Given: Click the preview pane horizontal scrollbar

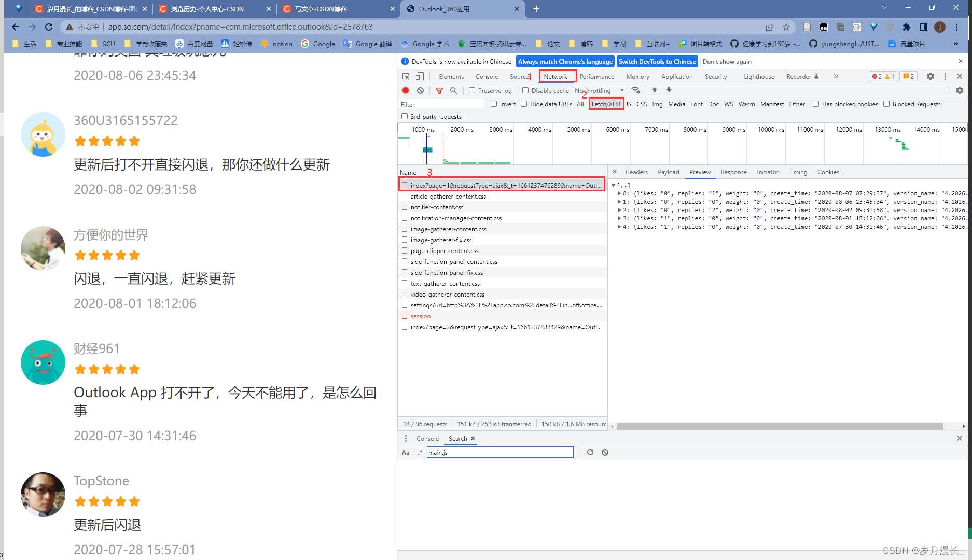Looking at the screenshot, I should [780, 426].
